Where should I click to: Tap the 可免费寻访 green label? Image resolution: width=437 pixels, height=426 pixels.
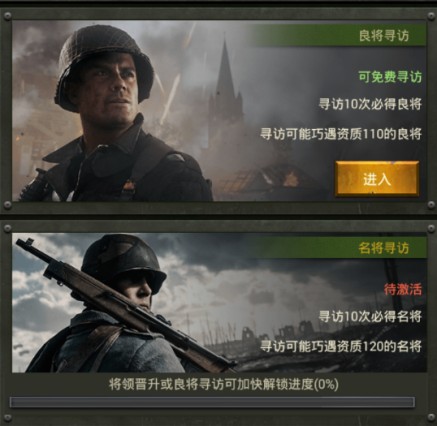tap(390, 77)
